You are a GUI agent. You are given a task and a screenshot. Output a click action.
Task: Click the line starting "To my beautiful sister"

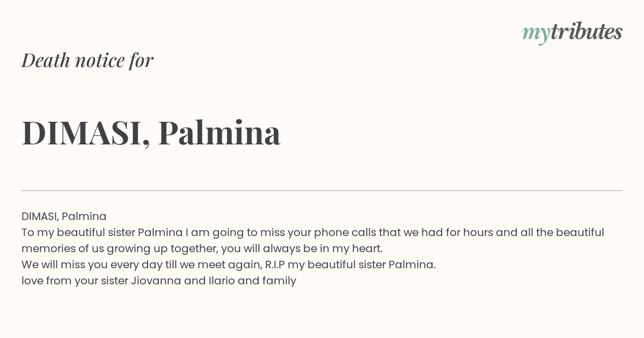[313, 232]
